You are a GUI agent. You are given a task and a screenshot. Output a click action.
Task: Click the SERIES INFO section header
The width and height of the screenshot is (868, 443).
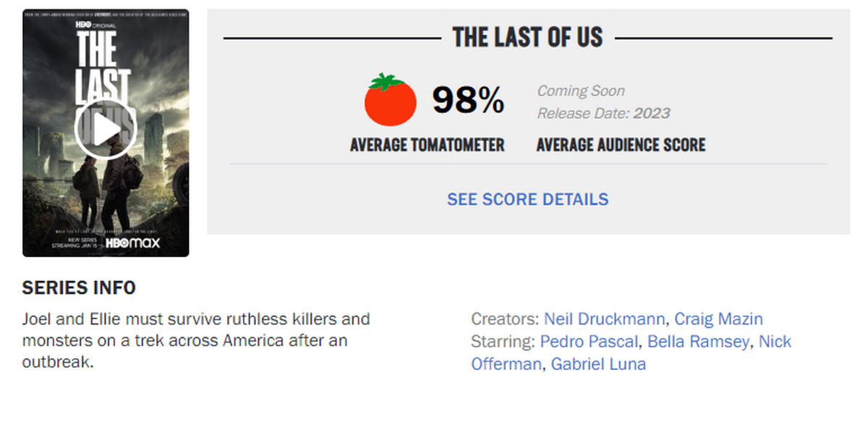pos(78,287)
